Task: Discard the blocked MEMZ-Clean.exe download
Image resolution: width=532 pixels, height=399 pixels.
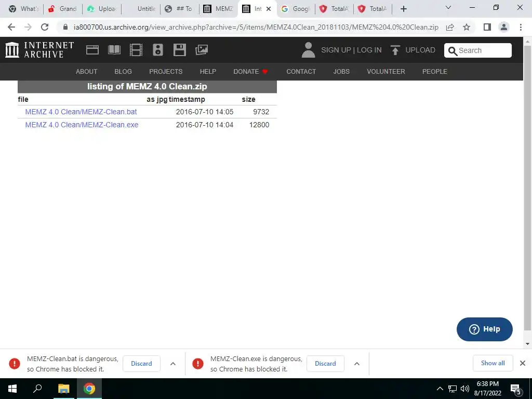Action: point(325,363)
